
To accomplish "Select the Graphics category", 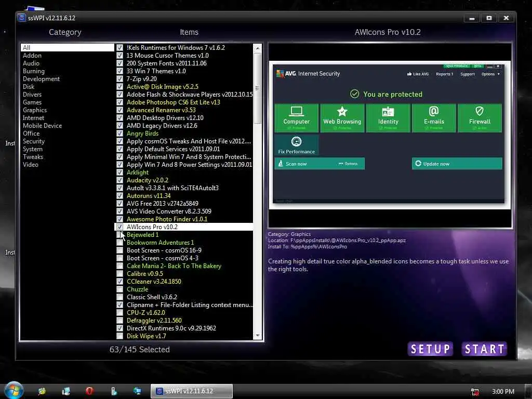I will [x=35, y=110].
